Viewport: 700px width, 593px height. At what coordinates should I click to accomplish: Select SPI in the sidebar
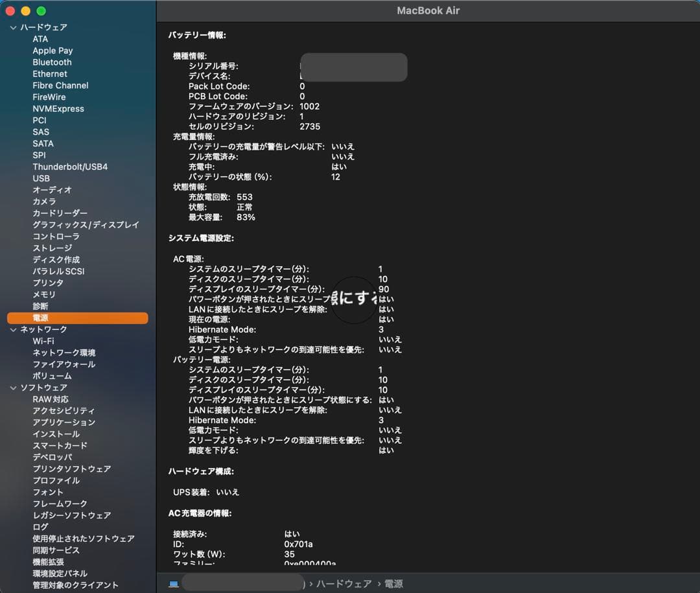39,156
